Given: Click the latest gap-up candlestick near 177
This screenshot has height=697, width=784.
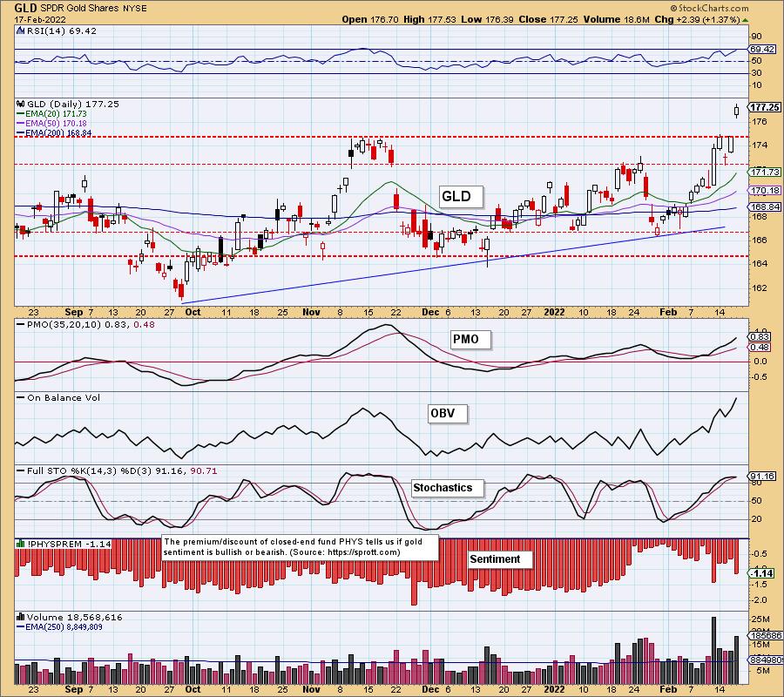Looking at the screenshot, I should (x=736, y=111).
